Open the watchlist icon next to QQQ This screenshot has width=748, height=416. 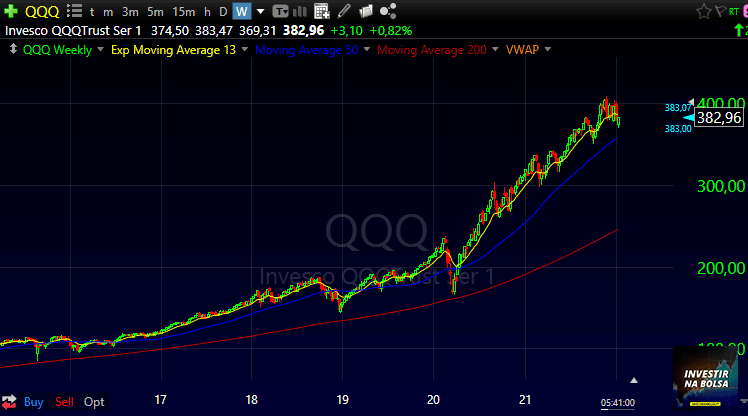click(x=74, y=10)
